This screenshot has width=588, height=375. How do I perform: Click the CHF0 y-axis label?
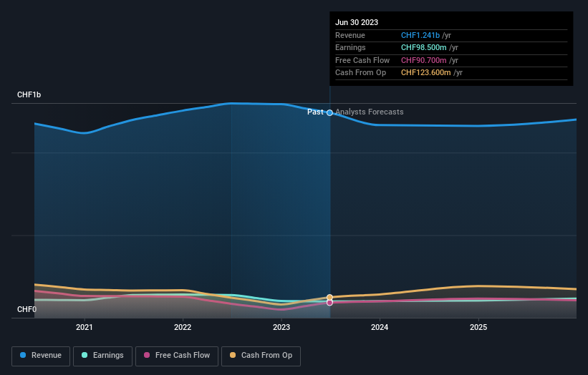(x=26, y=309)
